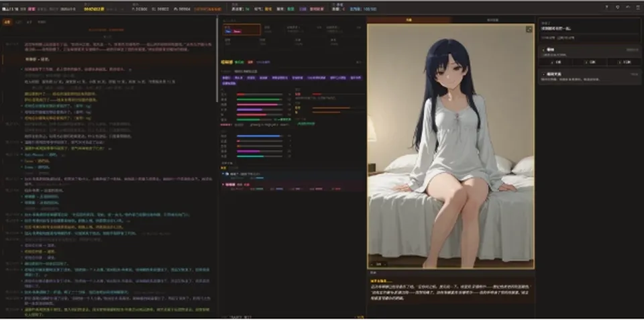Screen dimensions: 644x320
Task: Switch to the second tab above image
Action: [x=493, y=19]
